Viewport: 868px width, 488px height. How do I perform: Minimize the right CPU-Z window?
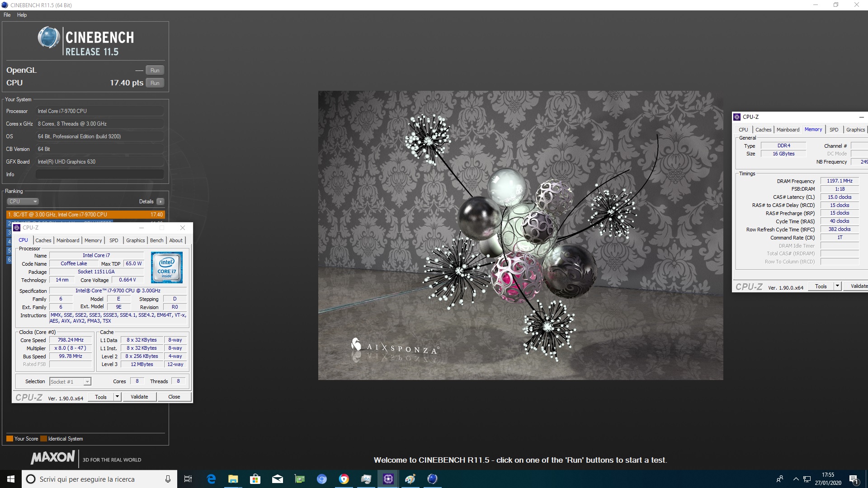(862, 117)
